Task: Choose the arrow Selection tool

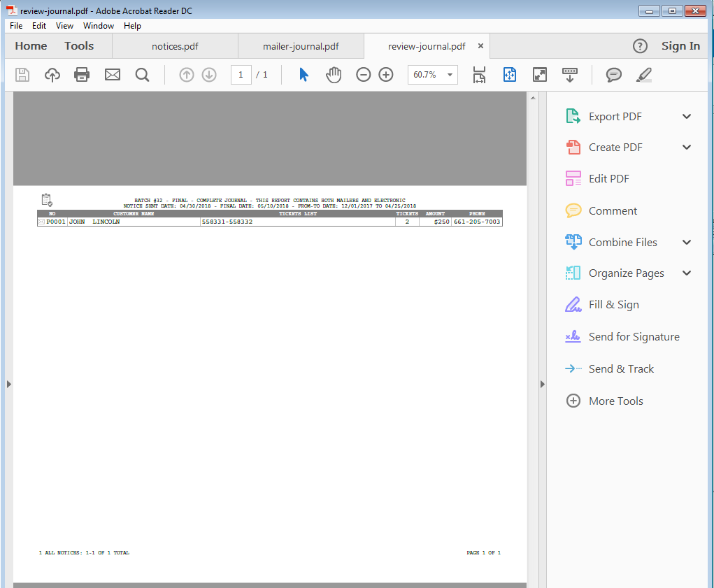Action: click(x=304, y=75)
